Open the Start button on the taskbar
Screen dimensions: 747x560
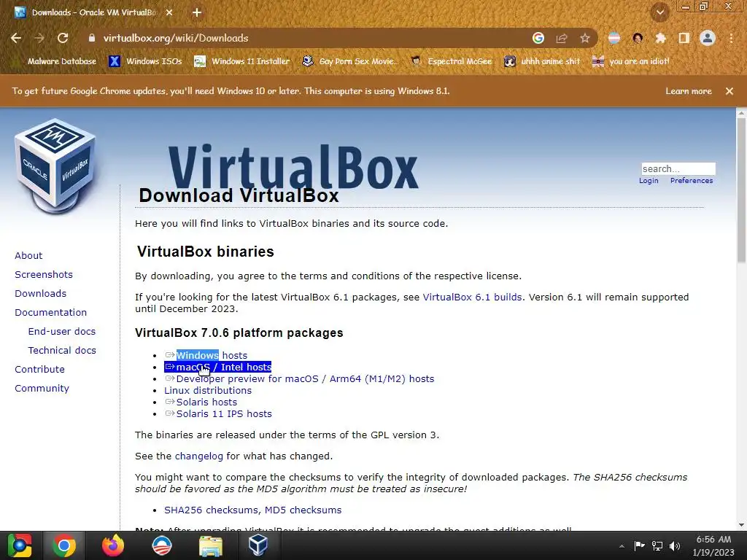(x=20, y=545)
